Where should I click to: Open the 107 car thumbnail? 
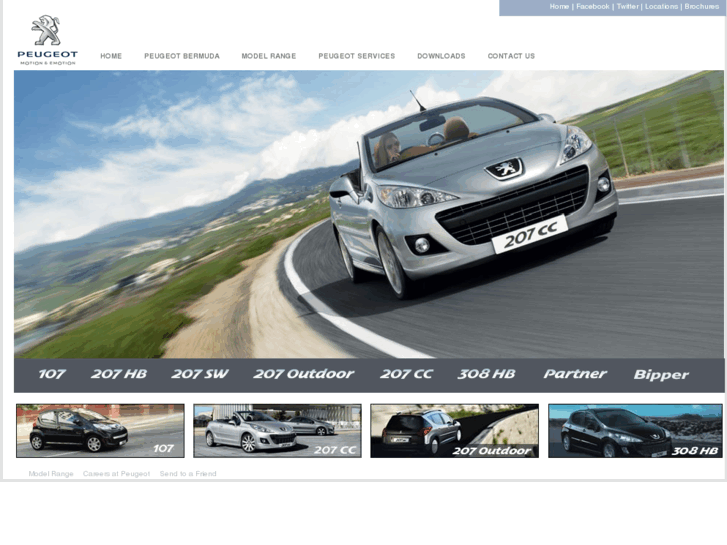(x=100, y=430)
